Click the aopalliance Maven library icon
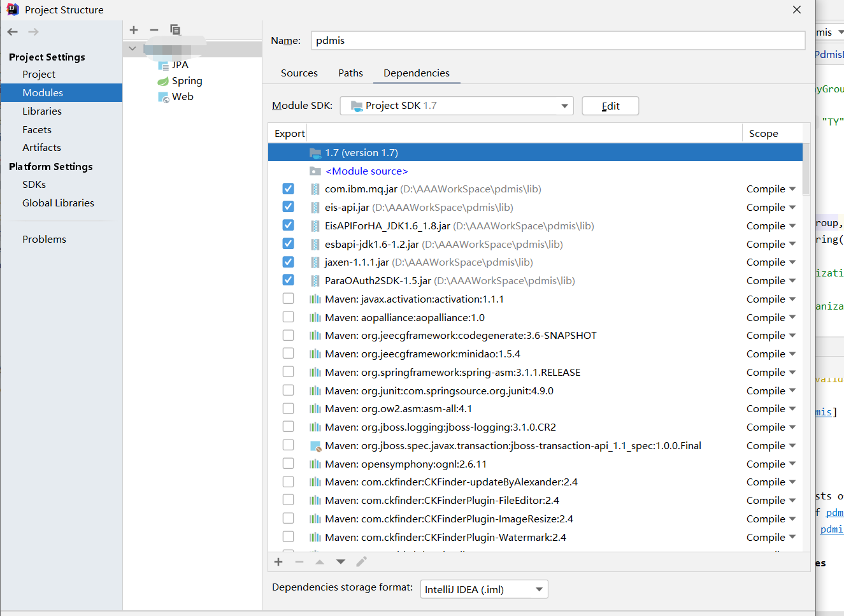The image size is (844, 616). [315, 318]
